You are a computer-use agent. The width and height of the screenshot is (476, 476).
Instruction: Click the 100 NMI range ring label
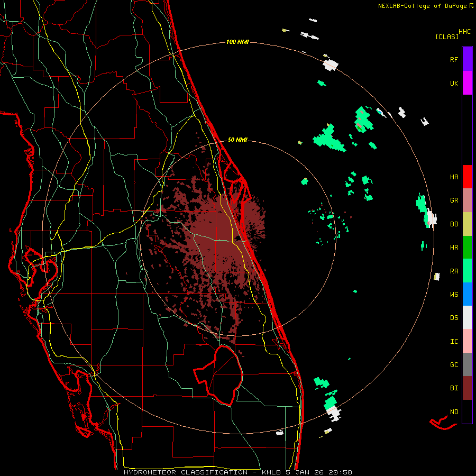237,42
